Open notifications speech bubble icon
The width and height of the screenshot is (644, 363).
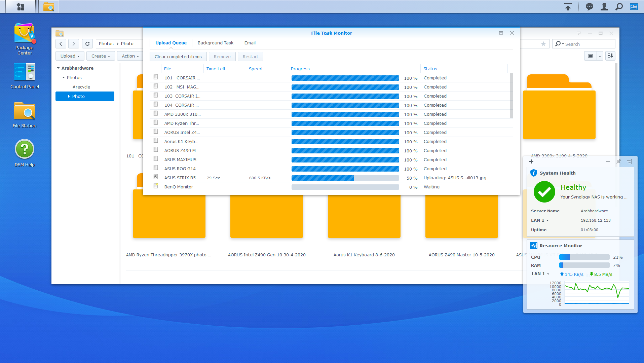589,7
